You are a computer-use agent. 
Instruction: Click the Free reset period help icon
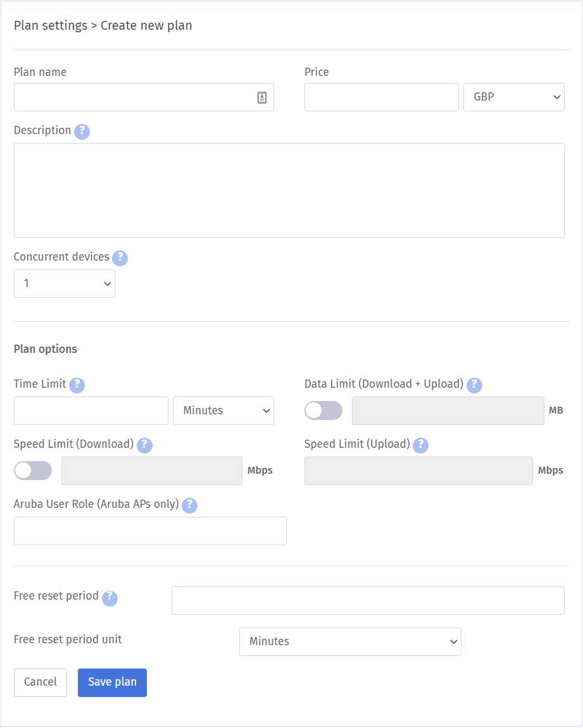click(110, 598)
